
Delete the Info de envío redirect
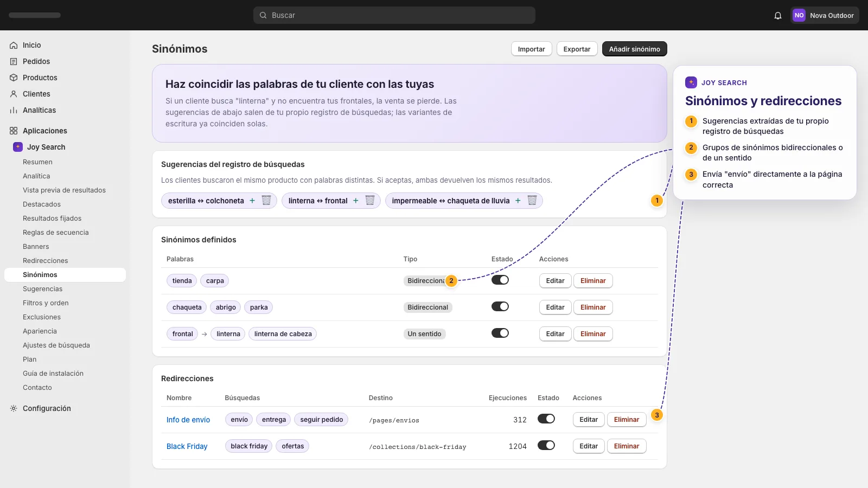pyautogui.click(x=627, y=420)
